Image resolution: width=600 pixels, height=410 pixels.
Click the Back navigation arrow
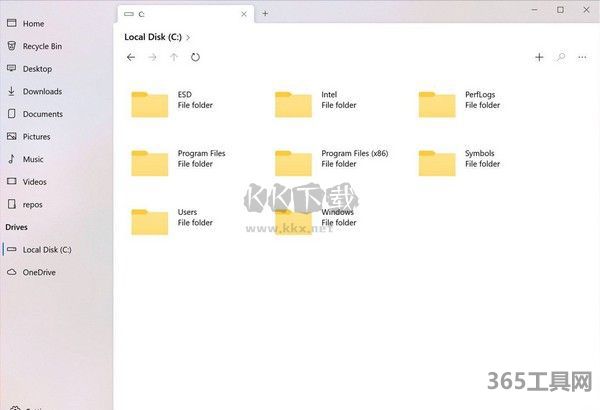(x=131, y=57)
